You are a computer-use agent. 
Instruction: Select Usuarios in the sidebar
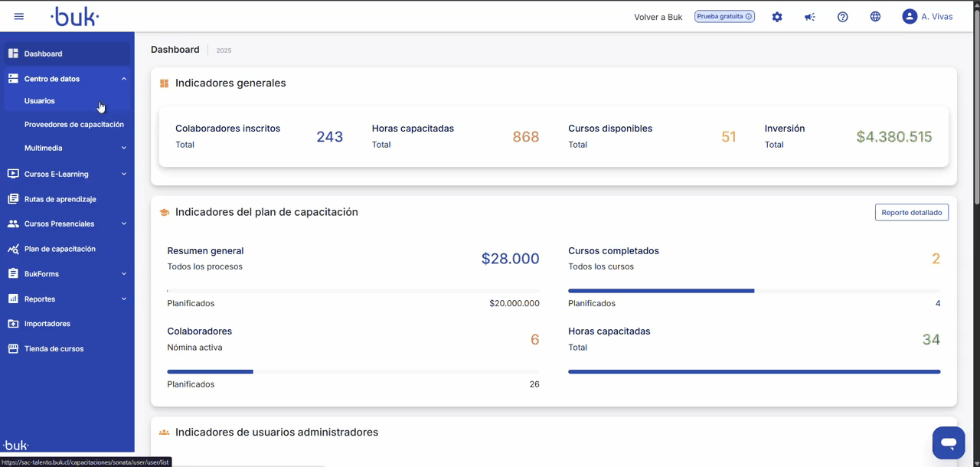[x=40, y=101]
